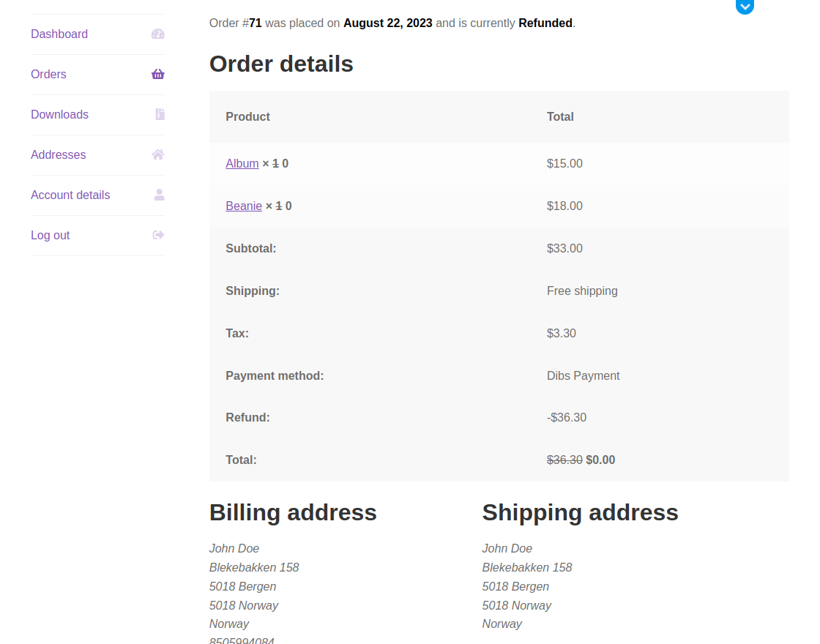Select the Addresses home icon

[x=158, y=154]
